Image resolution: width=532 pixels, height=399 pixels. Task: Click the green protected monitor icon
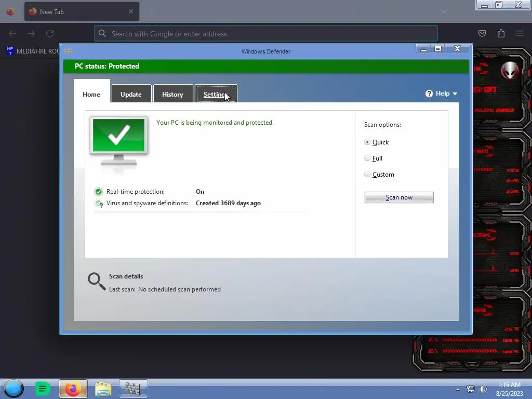(x=118, y=142)
